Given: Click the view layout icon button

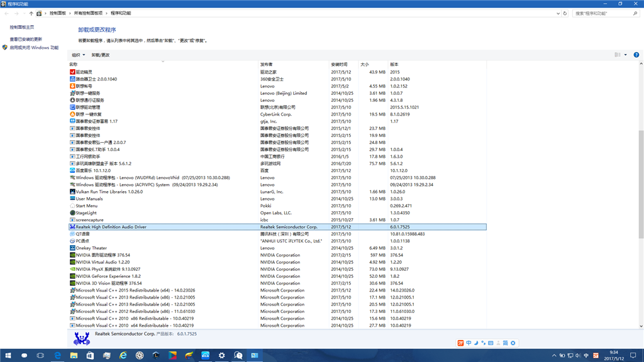Looking at the screenshot, I should [x=618, y=55].
